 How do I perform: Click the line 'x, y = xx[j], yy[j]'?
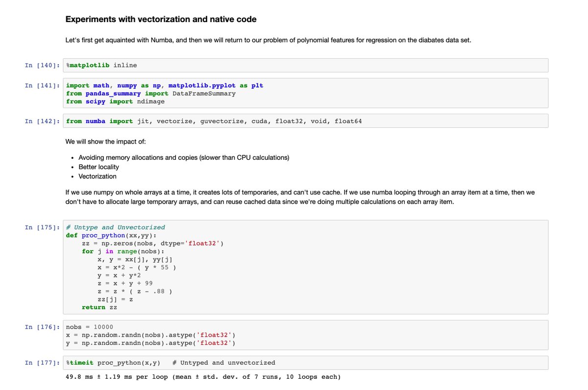click(x=135, y=259)
